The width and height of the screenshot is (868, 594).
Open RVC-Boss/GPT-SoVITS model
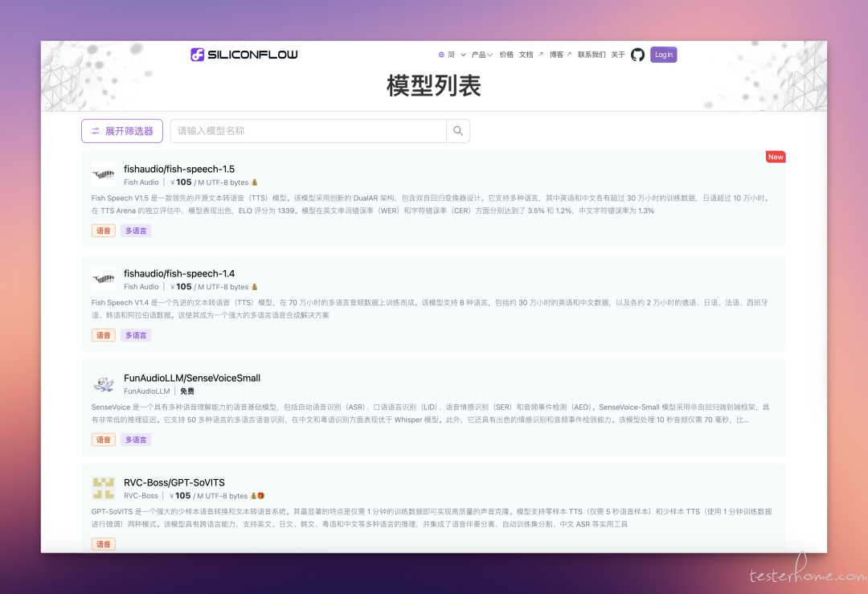tap(174, 483)
